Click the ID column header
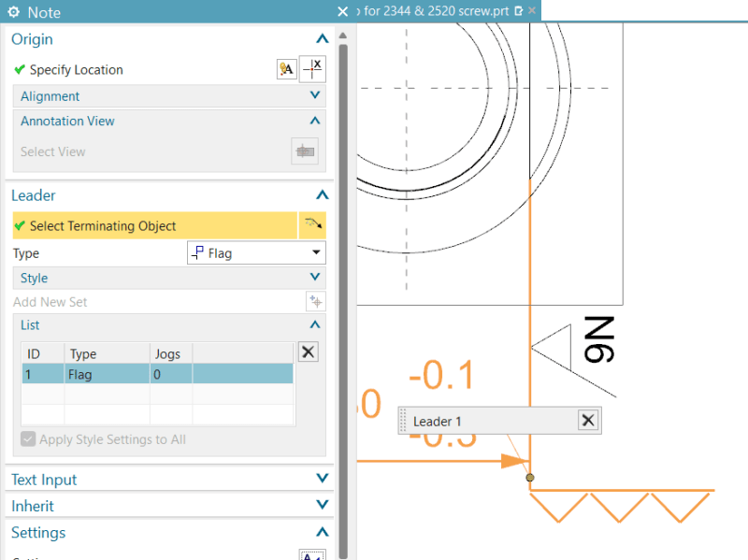The height and width of the screenshot is (560, 748). (43, 354)
